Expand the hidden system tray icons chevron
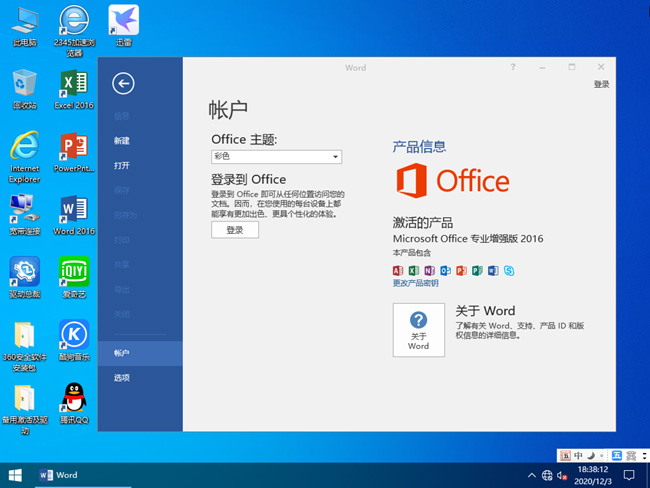 531,475
